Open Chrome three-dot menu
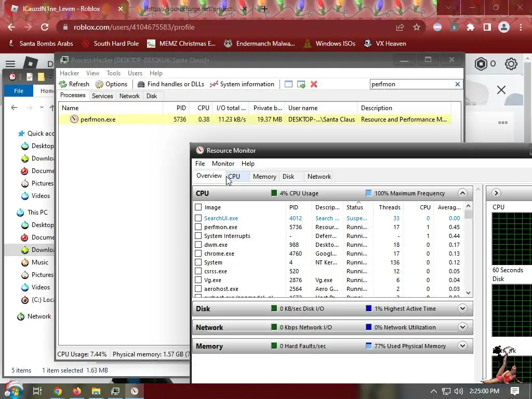 pyautogui.click(x=521, y=27)
